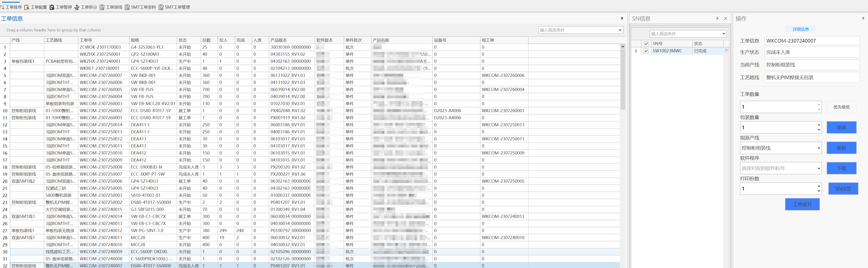Click 更新 button beside 指派产线
The width and height of the screenshot is (868, 268).
841,148
